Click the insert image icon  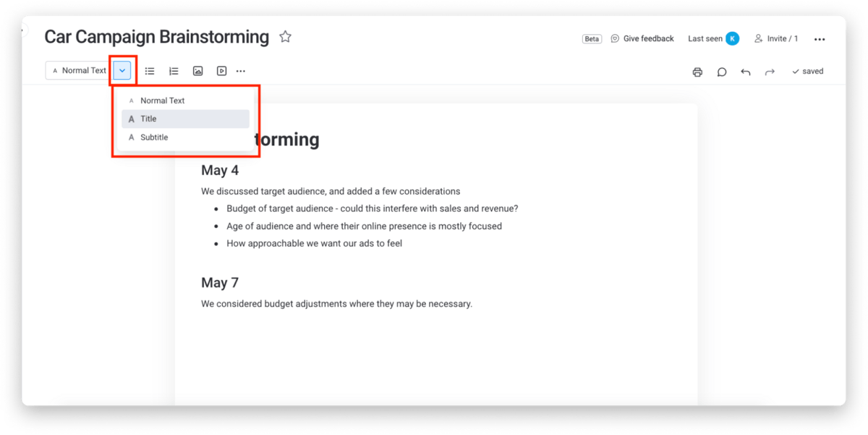197,71
